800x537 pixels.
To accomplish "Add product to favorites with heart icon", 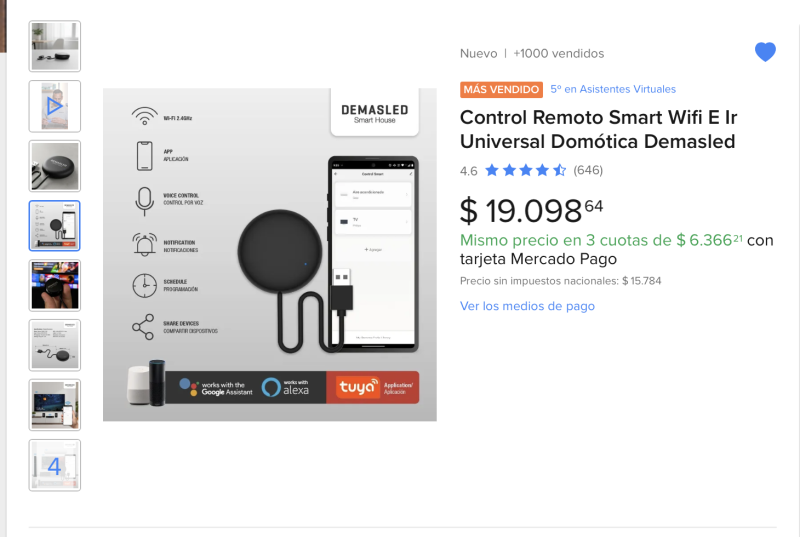I will click(x=765, y=53).
